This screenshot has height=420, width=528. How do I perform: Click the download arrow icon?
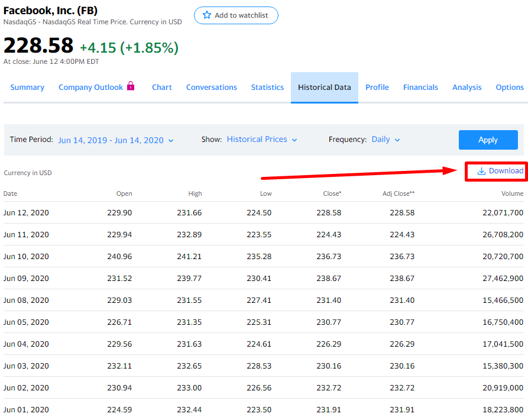click(481, 171)
